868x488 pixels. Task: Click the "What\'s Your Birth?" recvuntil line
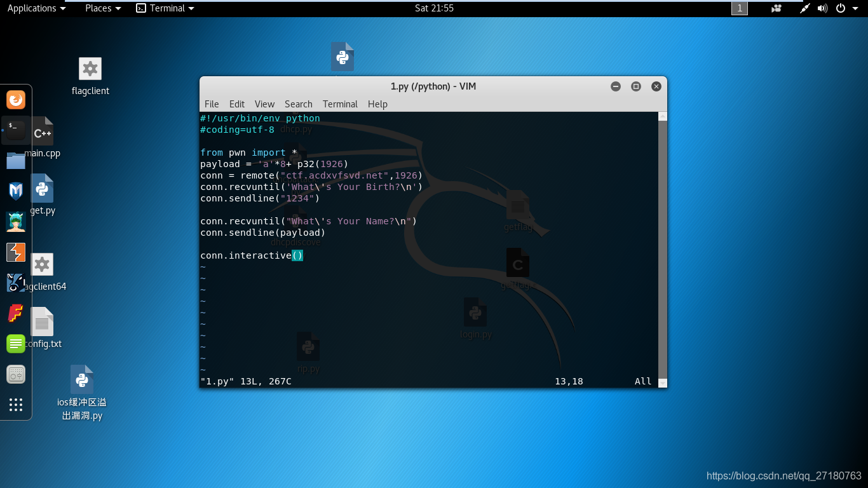pos(311,187)
